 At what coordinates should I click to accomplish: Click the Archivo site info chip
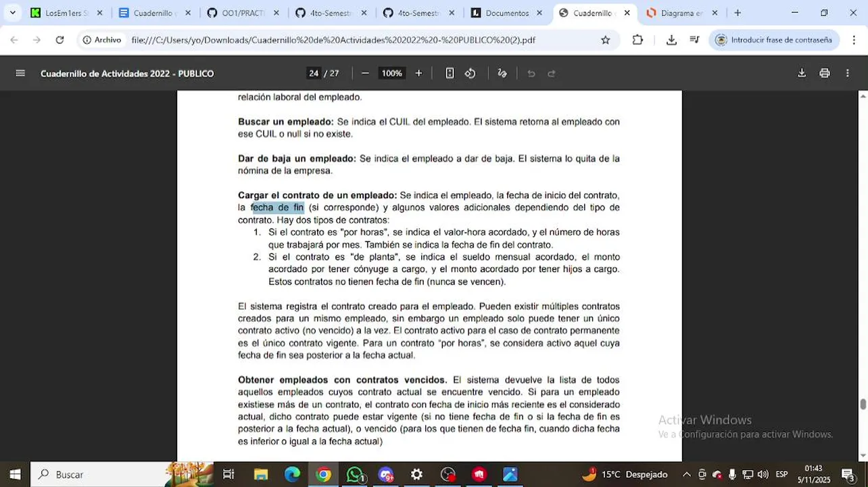102,40
